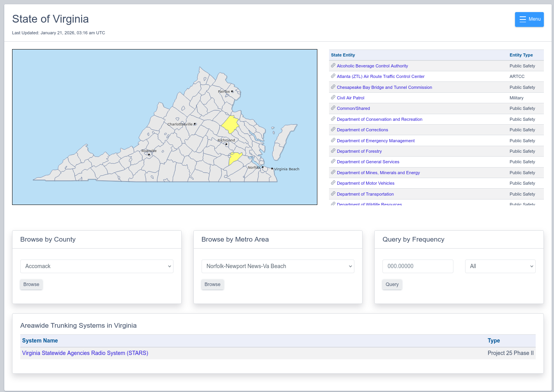Click Norfolk city marker on map
This screenshot has height=392, width=554.
pos(263,168)
